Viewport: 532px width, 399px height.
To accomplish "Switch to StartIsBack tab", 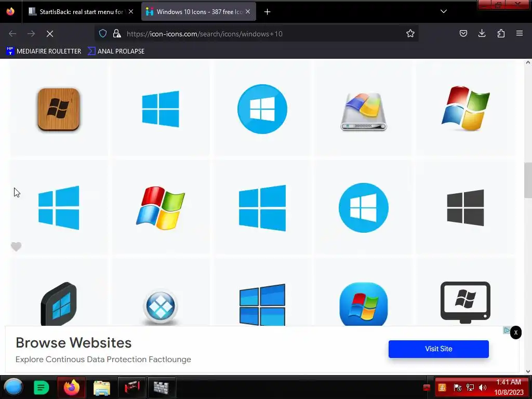I will 81,12.
